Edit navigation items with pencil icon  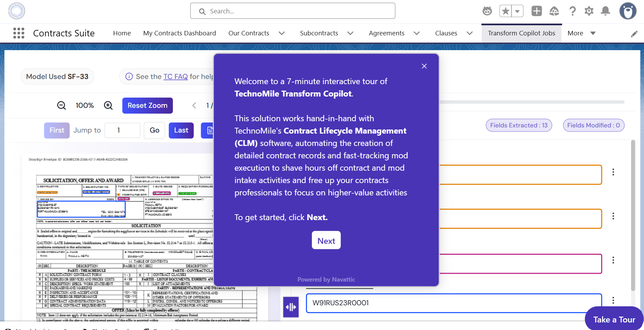click(634, 34)
